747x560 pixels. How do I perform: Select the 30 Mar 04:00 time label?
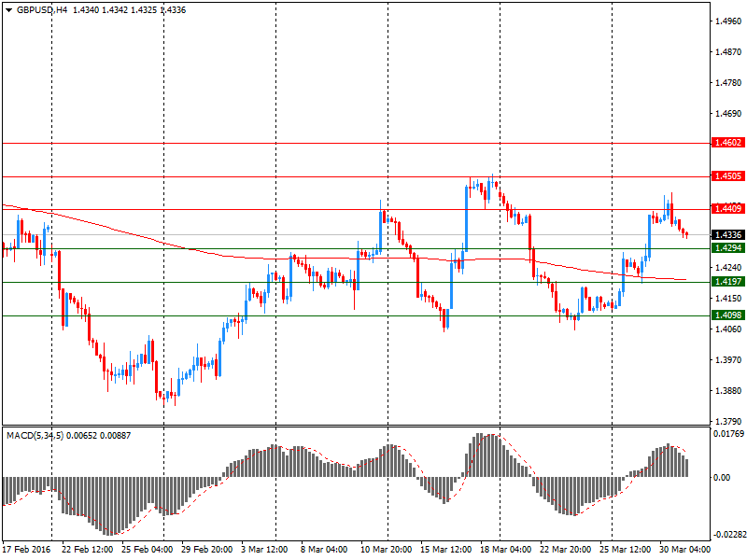pyautogui.click(x=685, y=550)
